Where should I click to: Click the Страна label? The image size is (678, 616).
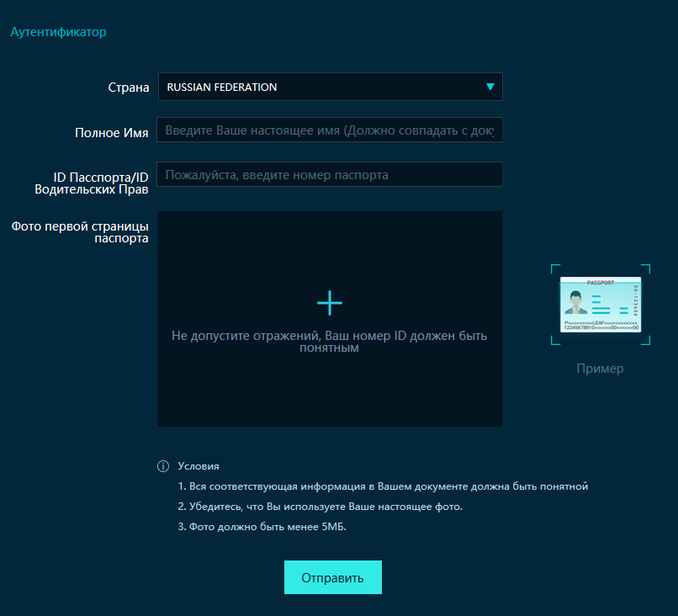129,88
